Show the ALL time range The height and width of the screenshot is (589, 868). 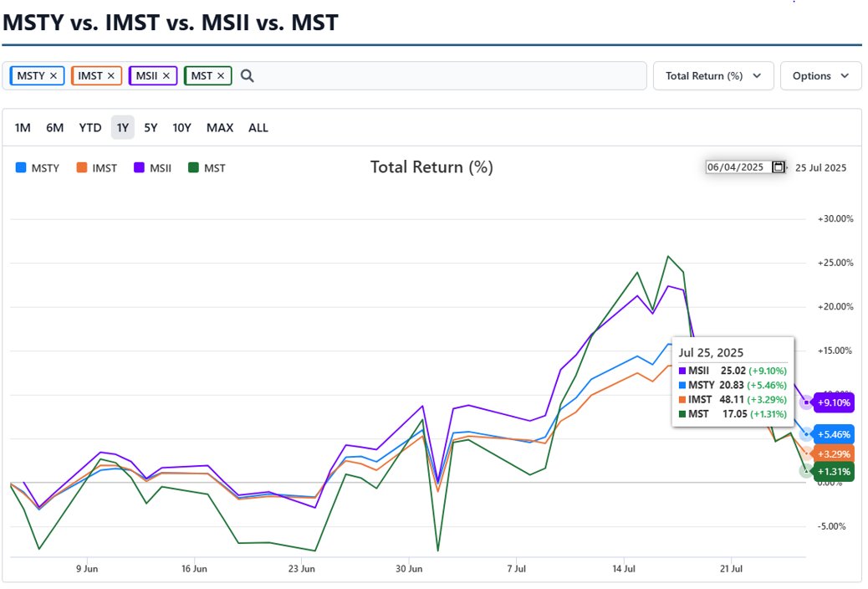[x=258, y=128]
